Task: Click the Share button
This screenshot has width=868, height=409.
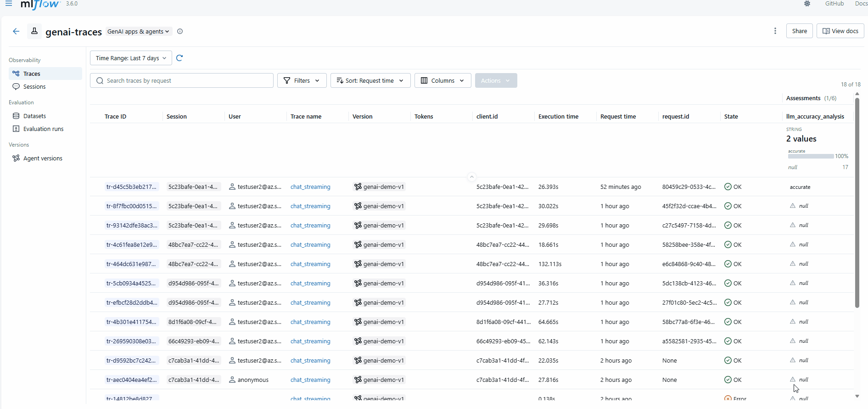Action: pos(799,31)
